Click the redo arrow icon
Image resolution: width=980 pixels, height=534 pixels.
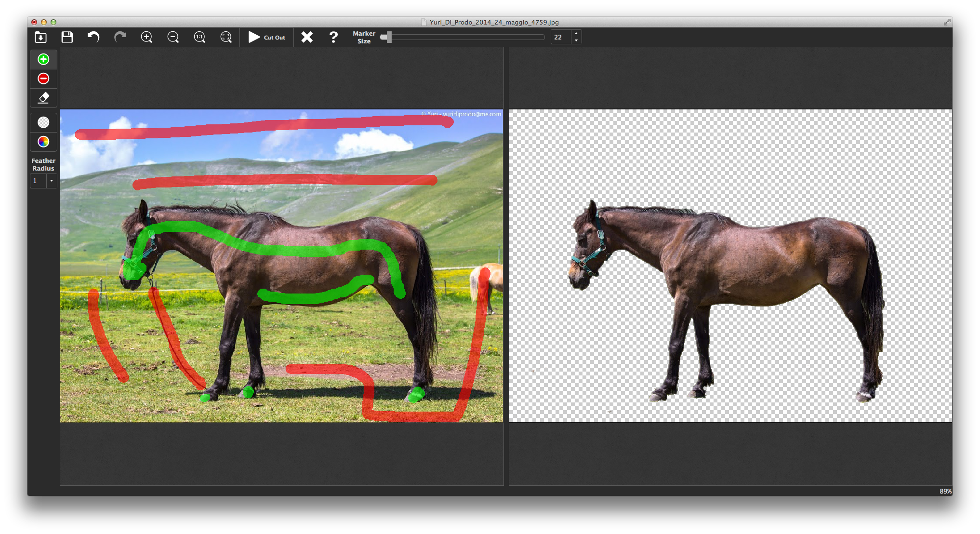[120, 37]
